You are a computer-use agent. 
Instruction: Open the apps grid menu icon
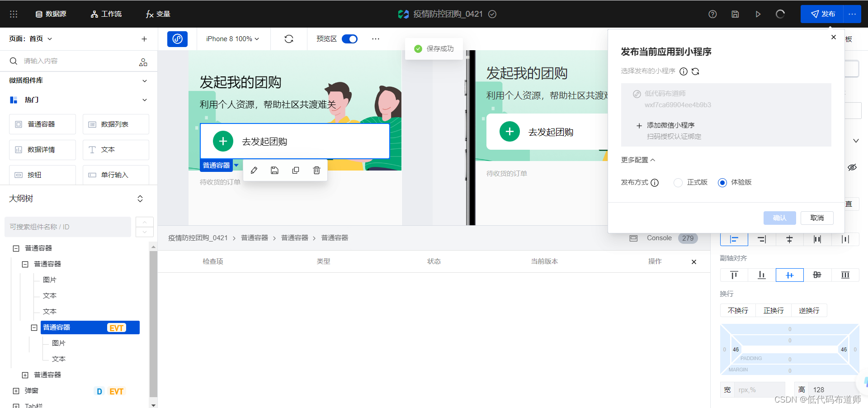coord(14,14)
